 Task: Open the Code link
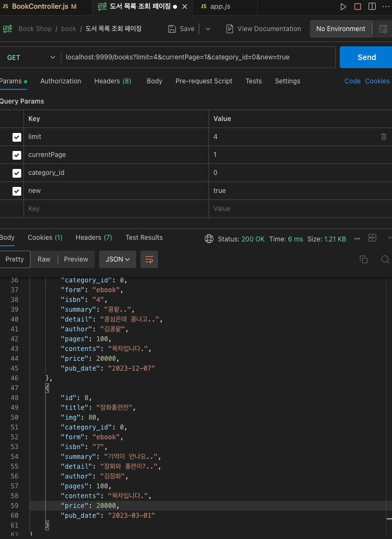[352, 81]
